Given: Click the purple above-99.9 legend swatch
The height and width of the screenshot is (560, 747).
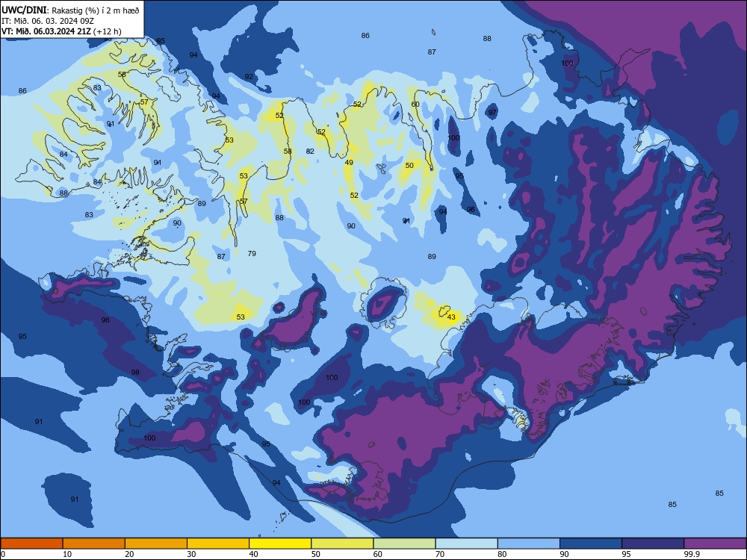Looking at the screenshot, I should (x=715, y=544).
